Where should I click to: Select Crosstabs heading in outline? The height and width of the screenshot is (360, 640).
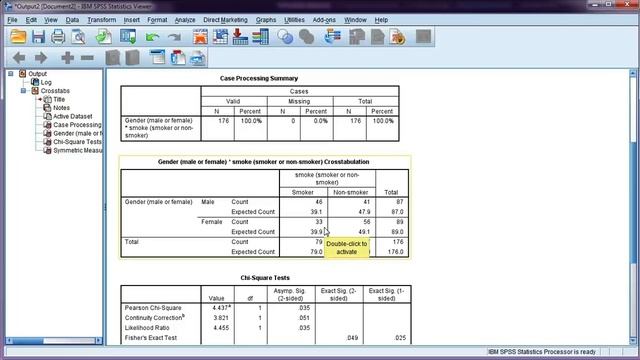[55, 91]
